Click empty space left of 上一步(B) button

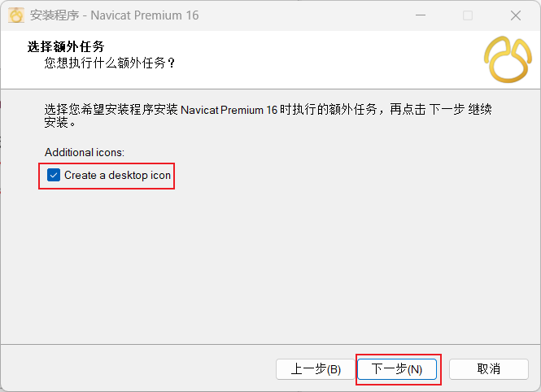138,369
